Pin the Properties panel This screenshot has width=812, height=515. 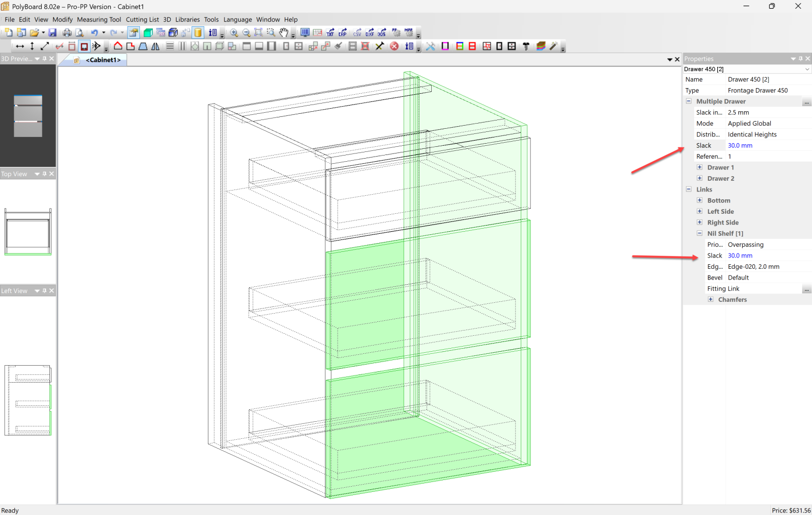800,59
